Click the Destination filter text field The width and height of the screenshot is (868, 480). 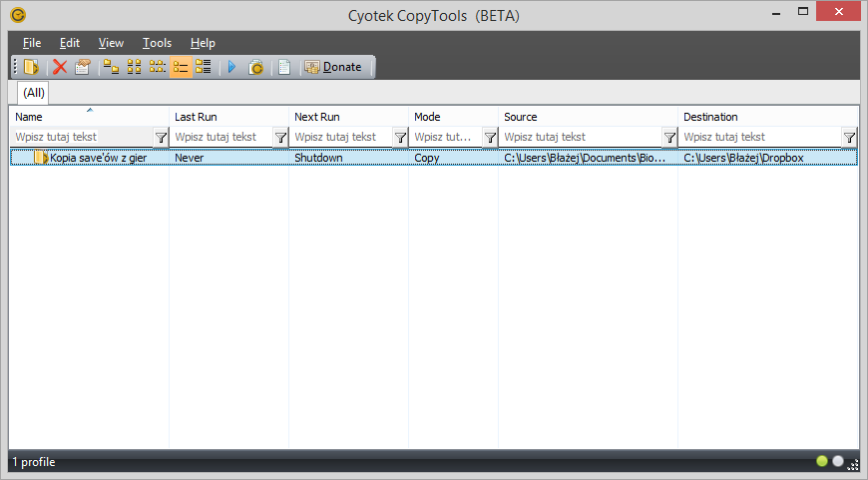pyautogui.click(x=760, y=137)
